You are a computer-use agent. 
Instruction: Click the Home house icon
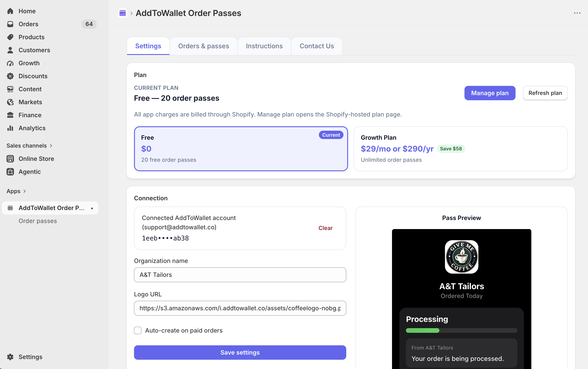coord(10,11)
